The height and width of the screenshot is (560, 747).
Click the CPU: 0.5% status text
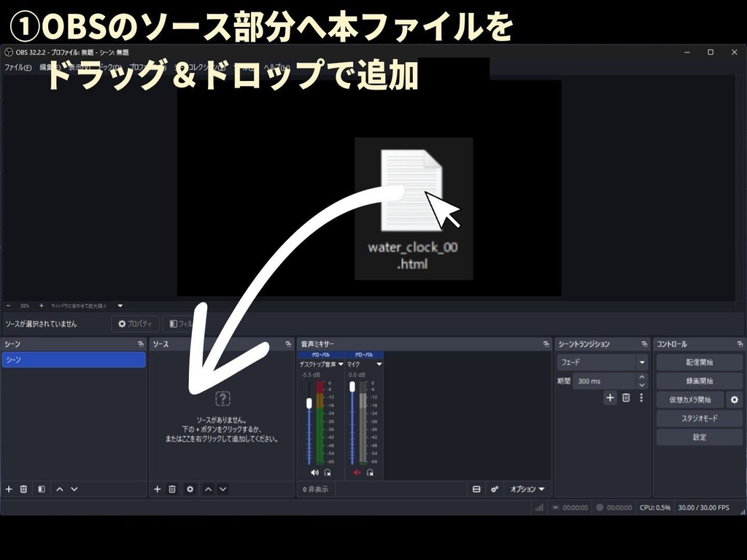(655, 507)
